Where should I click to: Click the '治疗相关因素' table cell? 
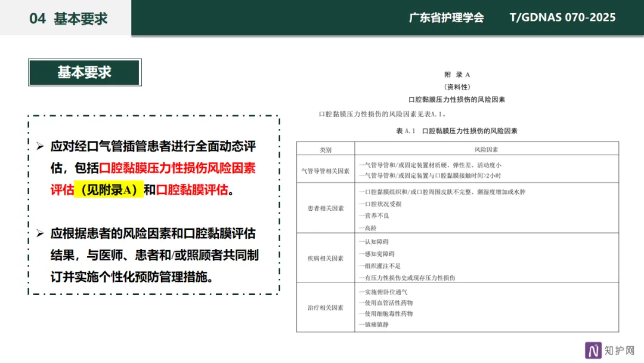point(326,307)
